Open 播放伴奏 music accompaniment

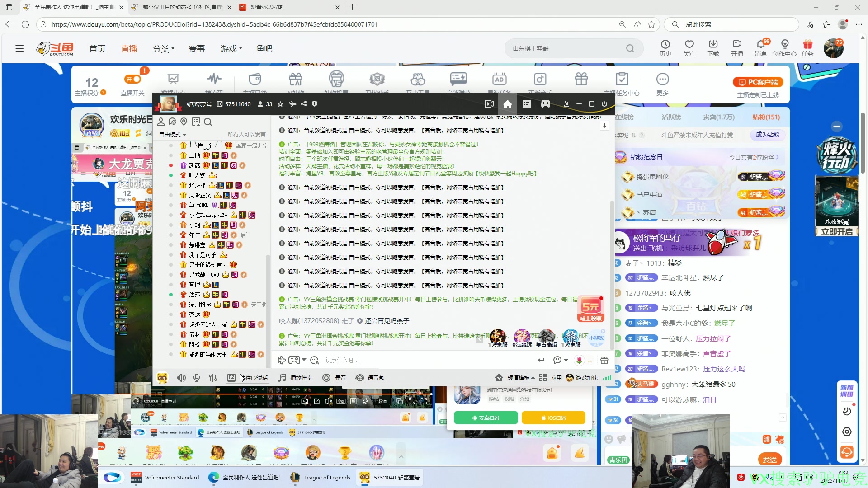(x=295, y=378)
